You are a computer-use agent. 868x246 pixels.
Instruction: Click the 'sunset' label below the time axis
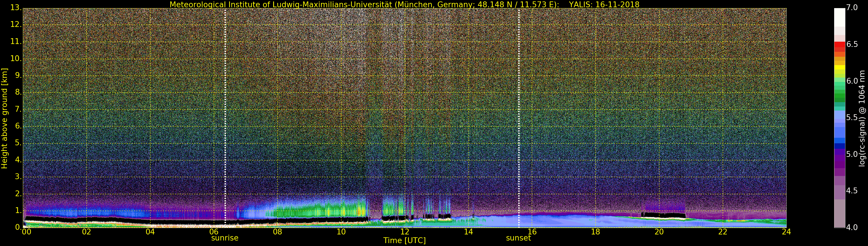pos(518,238)
